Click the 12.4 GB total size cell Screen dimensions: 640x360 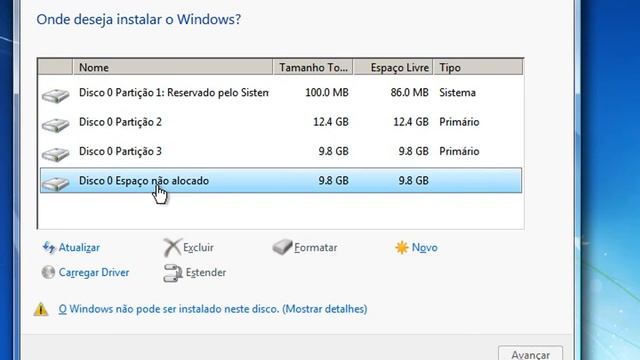(331, 122)
